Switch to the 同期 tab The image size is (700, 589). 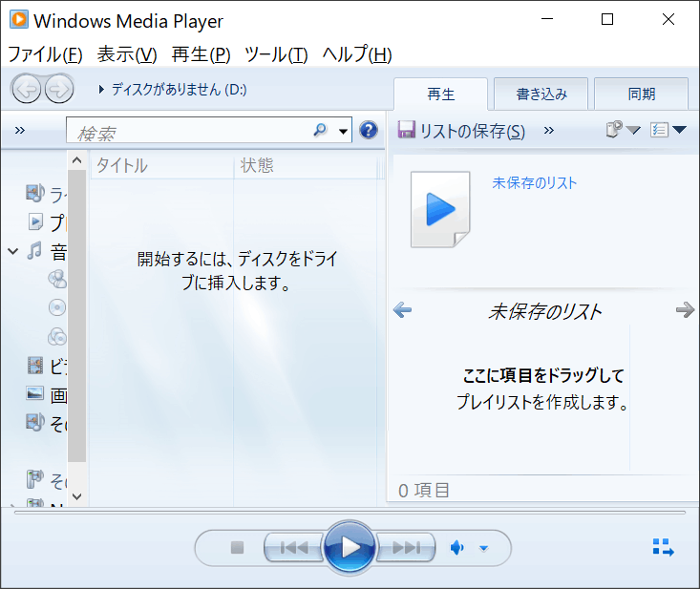coord(641,95)
